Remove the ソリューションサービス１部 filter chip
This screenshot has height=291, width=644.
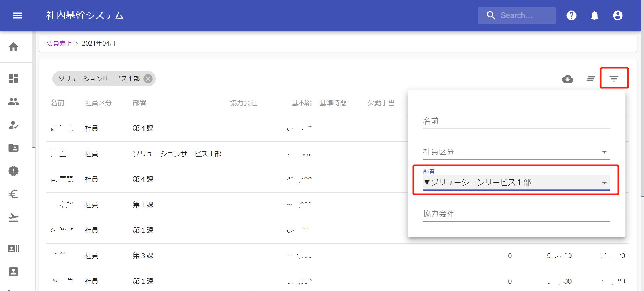148,79
